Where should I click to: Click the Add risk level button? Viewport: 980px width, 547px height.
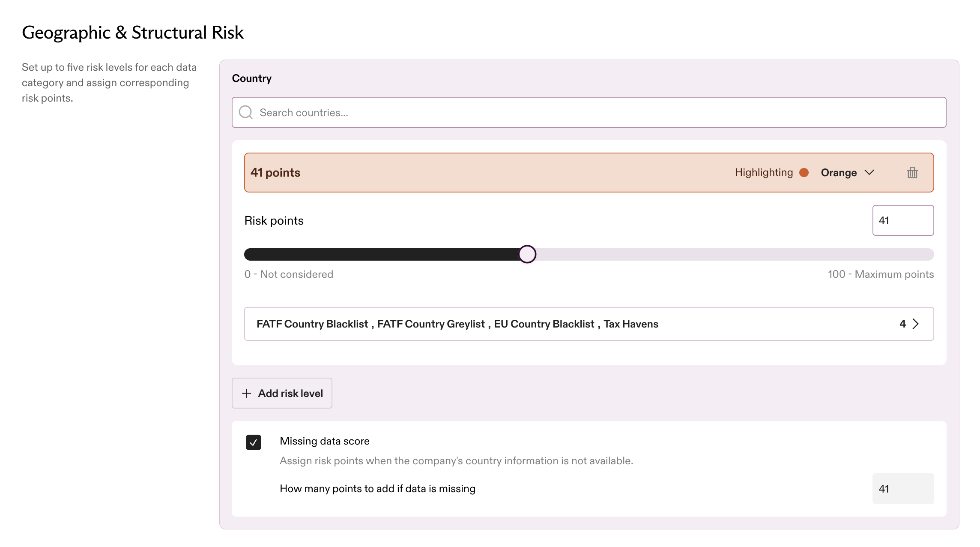tap(282, 393)
